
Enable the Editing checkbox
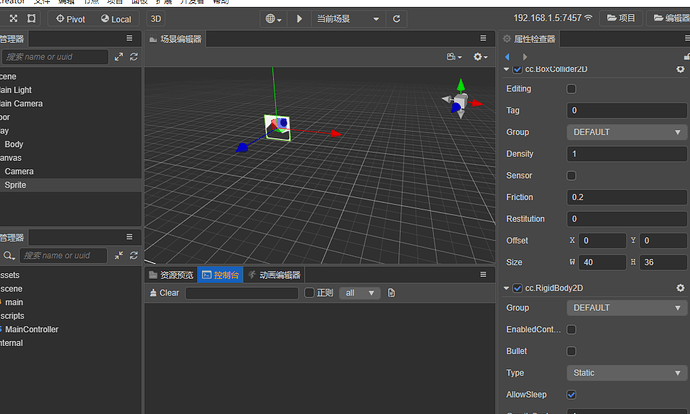click(571, 89)
